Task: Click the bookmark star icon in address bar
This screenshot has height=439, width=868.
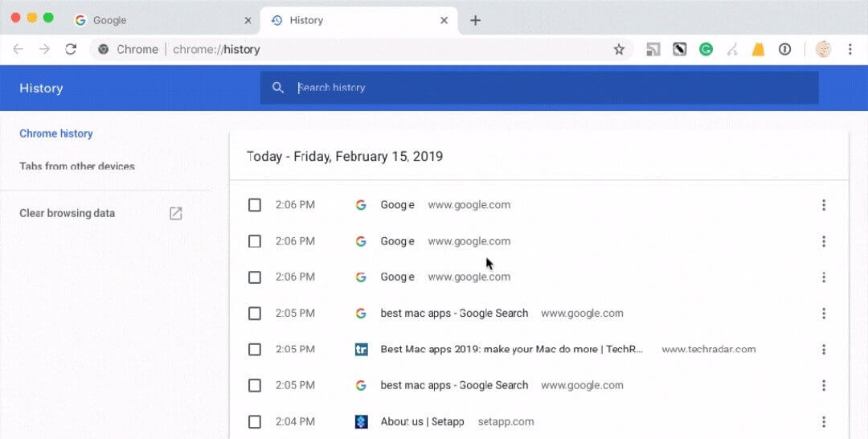Action: click(x=619, y=49)
